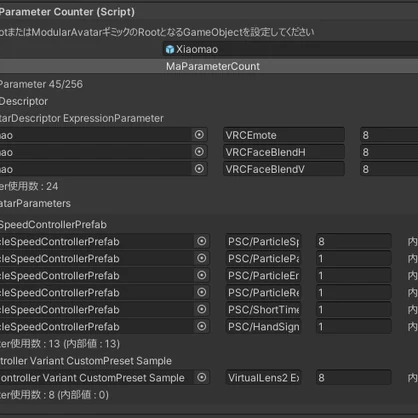
Task: Click object field in the VRCEmote row
Action: click(x=104, y=135)
